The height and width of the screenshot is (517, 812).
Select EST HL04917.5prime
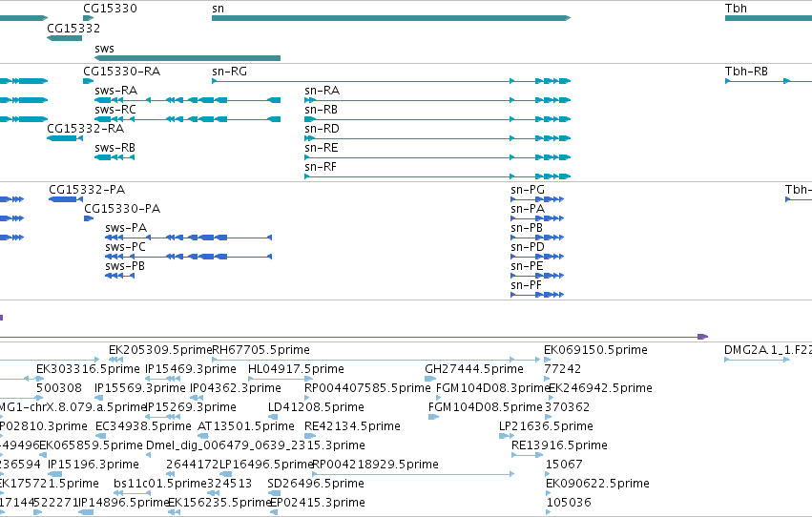tap(281, 379)
